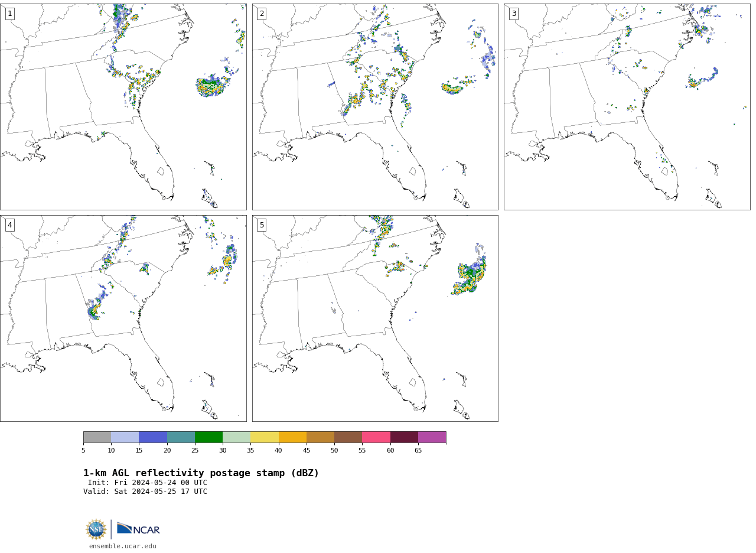The height and width of the screenshot is (553, 756).
Task: Click the number label 3 in third panel
Action: (513, 14)
